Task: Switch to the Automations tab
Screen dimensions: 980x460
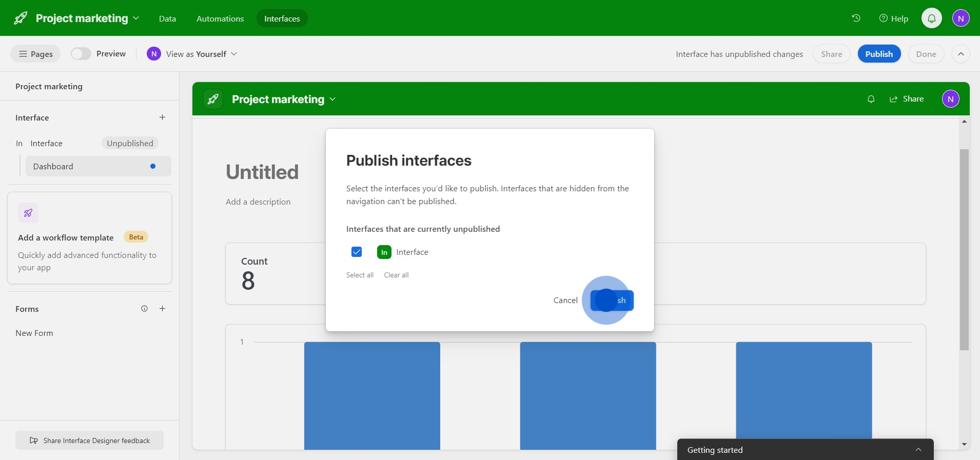Action: (x=220, y=18)
